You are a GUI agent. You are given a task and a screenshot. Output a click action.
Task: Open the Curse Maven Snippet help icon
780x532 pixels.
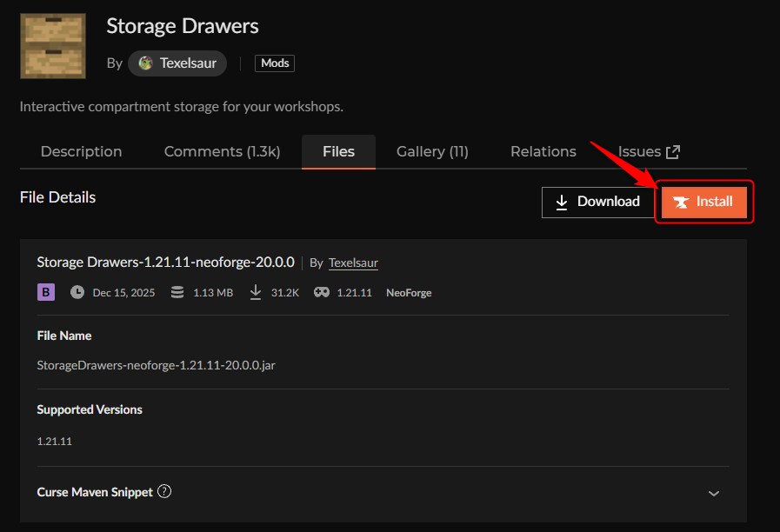coord(164,491)
